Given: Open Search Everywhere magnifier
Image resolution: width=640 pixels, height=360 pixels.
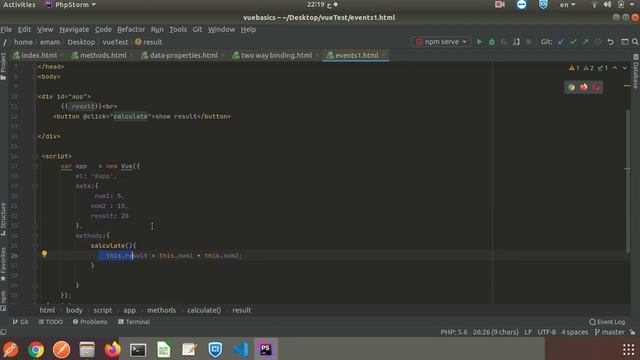Looking at the screenshot, I should coord(635,42).
